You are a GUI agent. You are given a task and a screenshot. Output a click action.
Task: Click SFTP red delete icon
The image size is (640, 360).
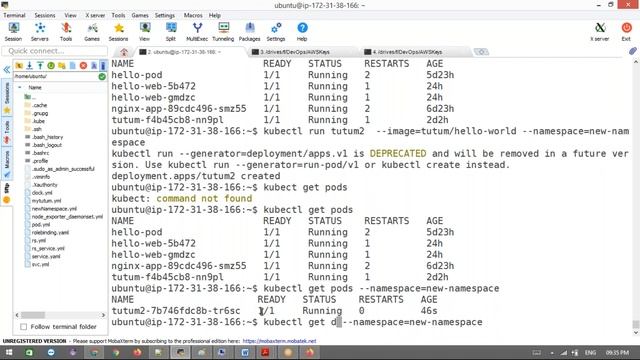click(x=83, y=65)
